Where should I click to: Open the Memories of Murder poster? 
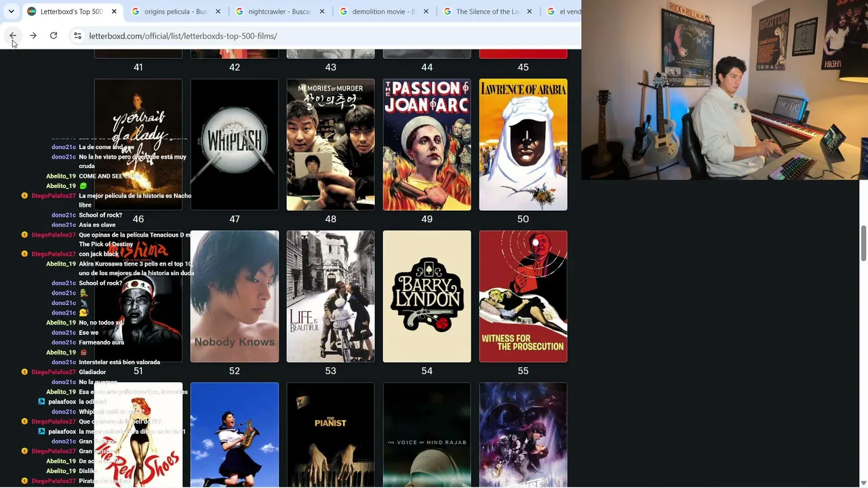click(331, 144)
